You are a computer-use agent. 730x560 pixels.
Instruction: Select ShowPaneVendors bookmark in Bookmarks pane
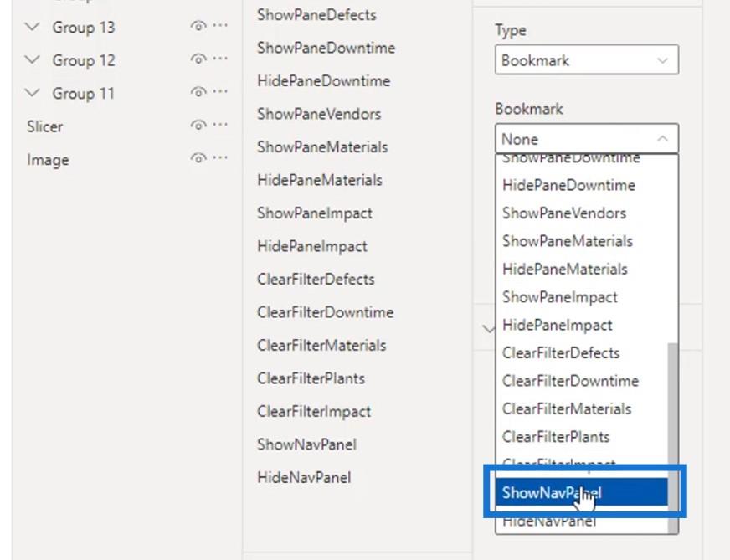tap(319, 114)
